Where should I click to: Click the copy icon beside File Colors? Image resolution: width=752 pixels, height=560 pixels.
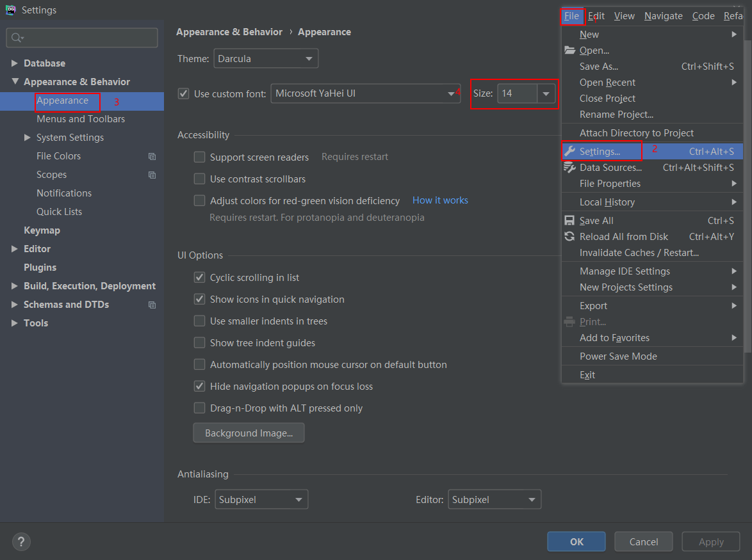tap(152, 157)
